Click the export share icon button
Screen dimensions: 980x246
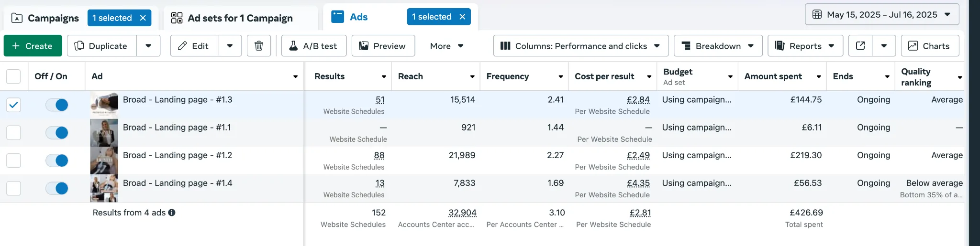(x=860, y=46)
